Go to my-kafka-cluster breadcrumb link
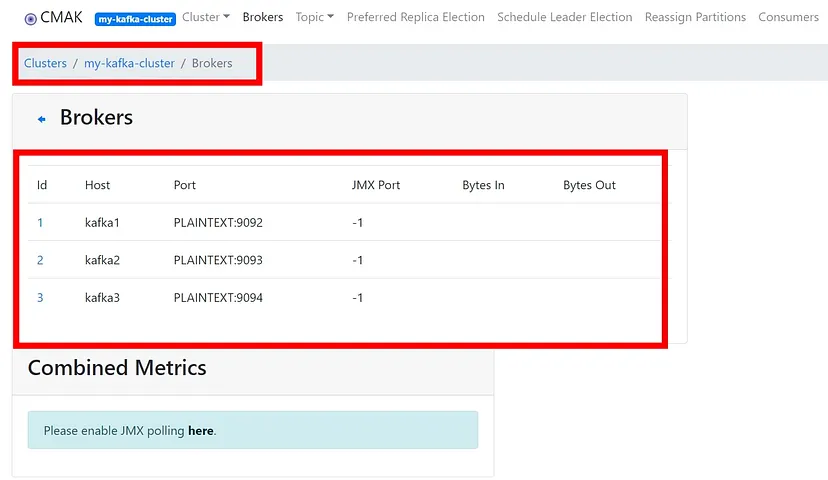 click(129, 63)
